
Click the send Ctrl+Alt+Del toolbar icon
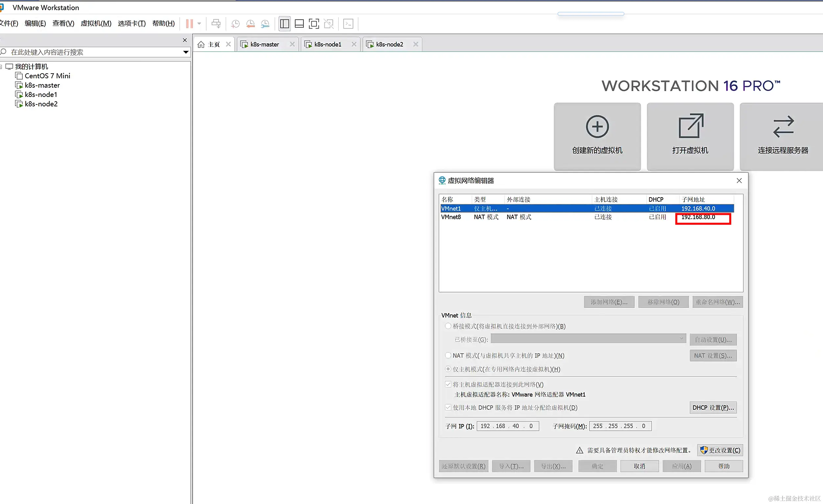tap(216, 24)
